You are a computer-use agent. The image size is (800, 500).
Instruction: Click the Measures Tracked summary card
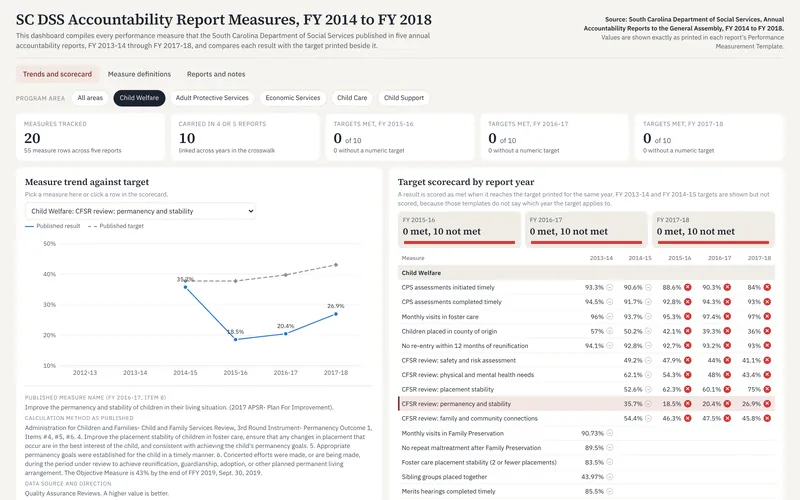pos(90,137)
